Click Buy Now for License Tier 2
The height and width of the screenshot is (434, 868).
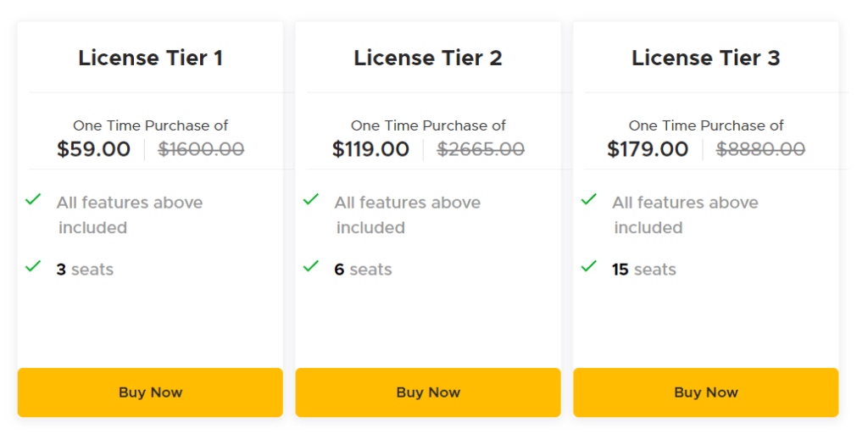pos(428,392)
